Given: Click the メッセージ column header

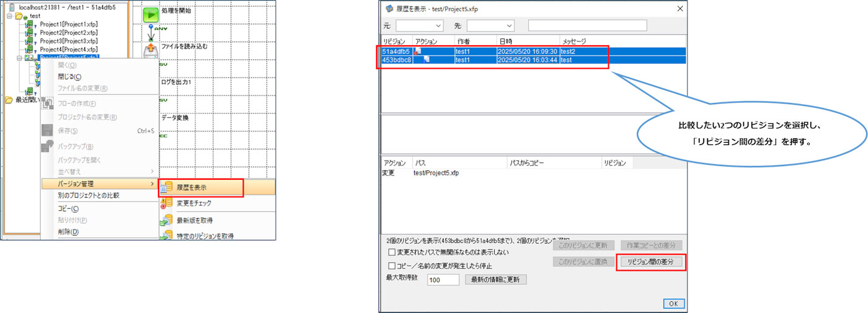Looking at the screenshot, I should coord(622,41).
